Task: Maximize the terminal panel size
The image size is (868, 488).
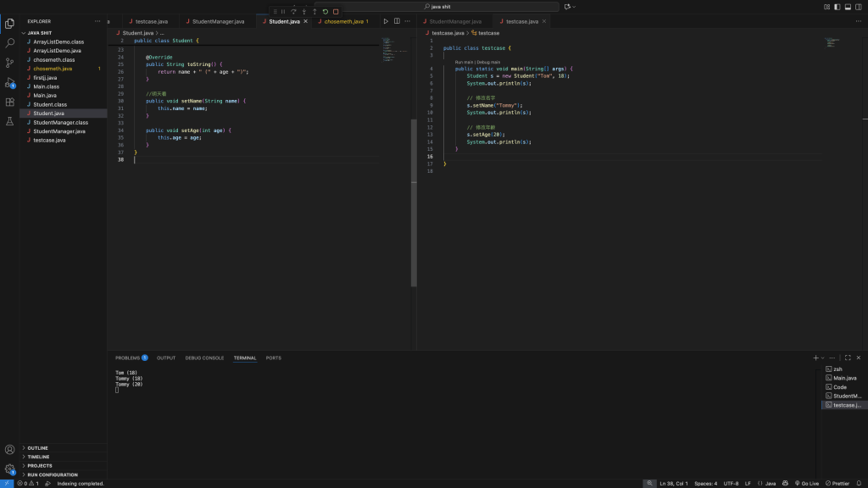Action: [x=847, y=358]
